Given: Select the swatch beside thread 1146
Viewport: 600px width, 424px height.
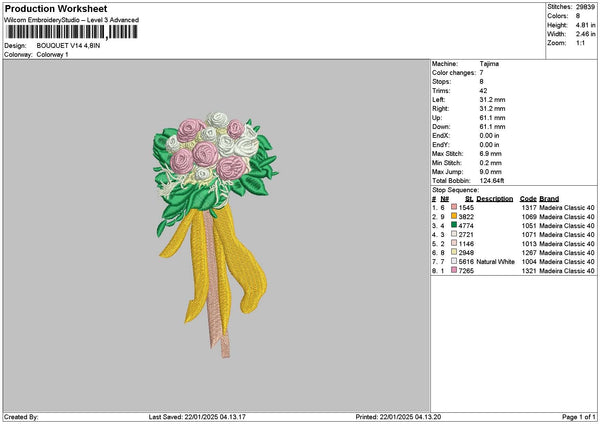Looking at the screenshot, I should coord(454,243).
